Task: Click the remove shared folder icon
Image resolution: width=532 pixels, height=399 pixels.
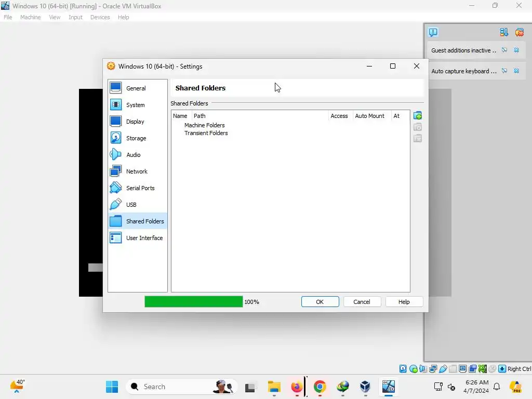Action: click(418, 138)
